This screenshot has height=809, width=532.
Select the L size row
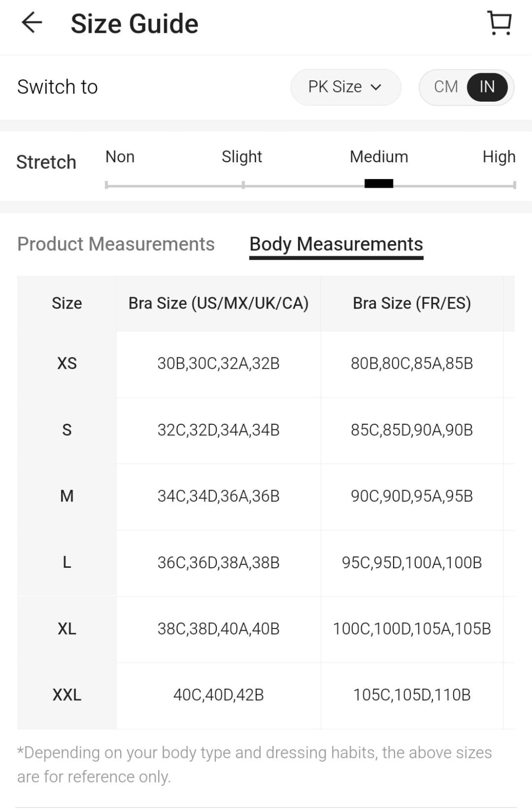tap(67, 563)
